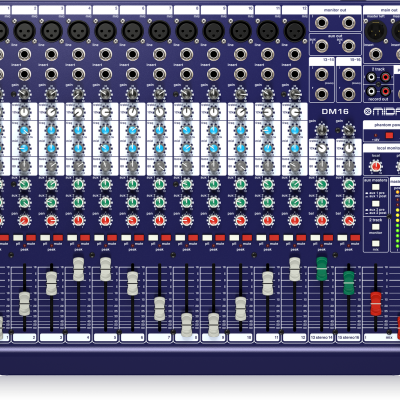Click the 'record out' label

(378, 99)
